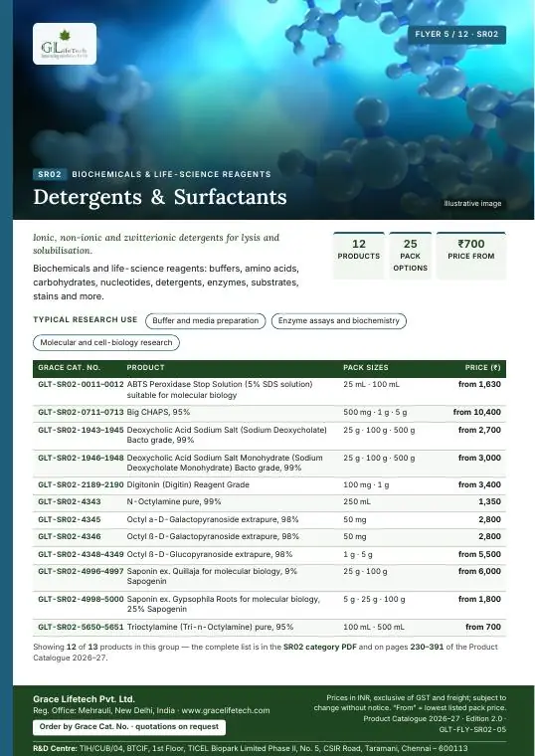Click the price from 10,400
535x756 pixels.
click(476, 412)
